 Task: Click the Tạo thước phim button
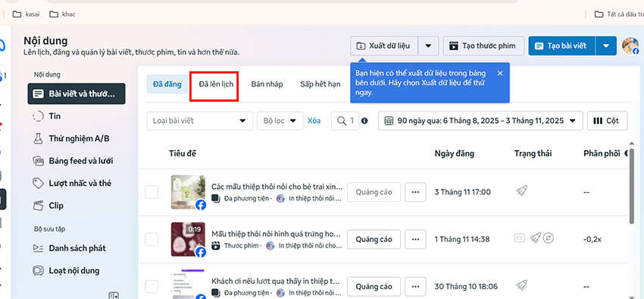pyautogui.click(x=483, y=46)
